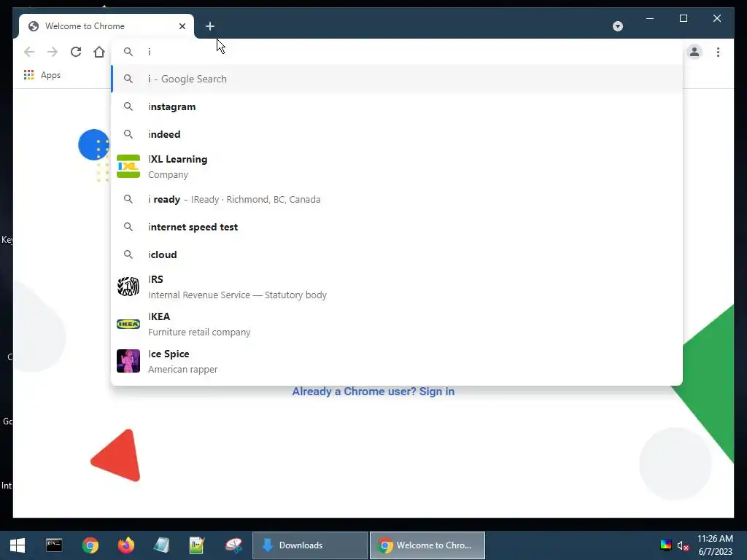Open the Windows Start menu

point(18,545)
